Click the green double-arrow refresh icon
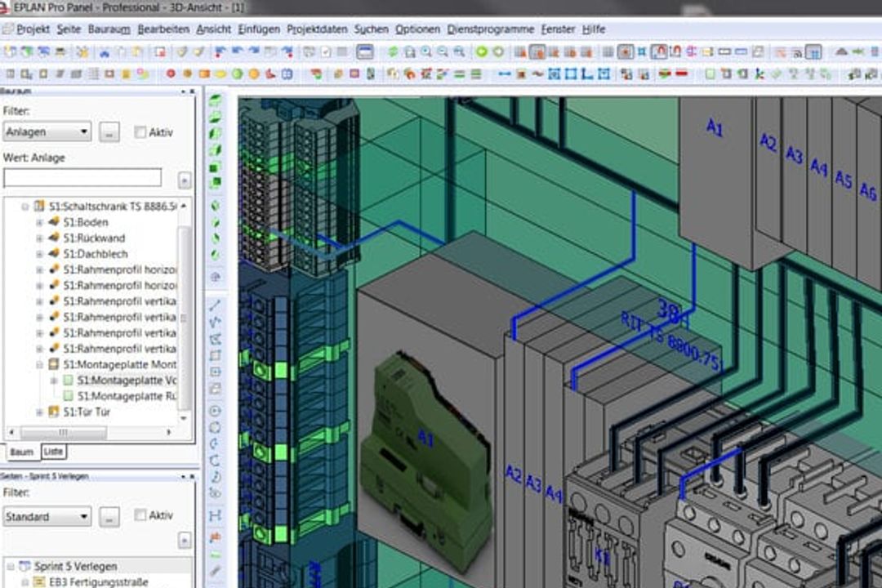 click(393, 52)
